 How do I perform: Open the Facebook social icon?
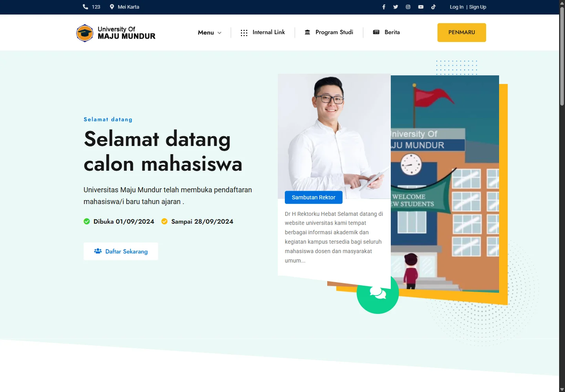(x=384, y=7)
